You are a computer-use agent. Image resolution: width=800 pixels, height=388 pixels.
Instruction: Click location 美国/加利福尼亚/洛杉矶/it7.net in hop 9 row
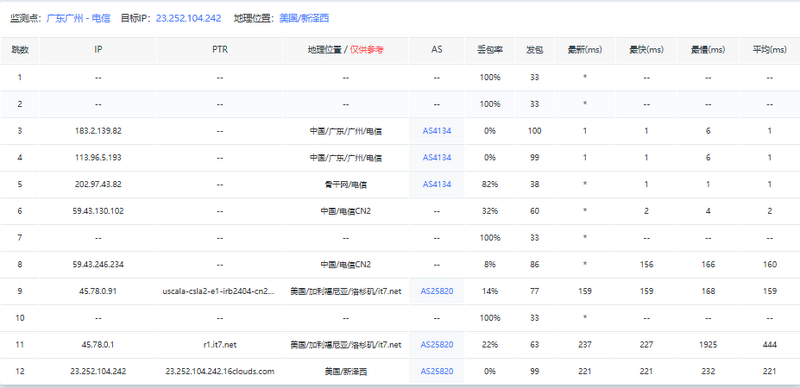345,291
